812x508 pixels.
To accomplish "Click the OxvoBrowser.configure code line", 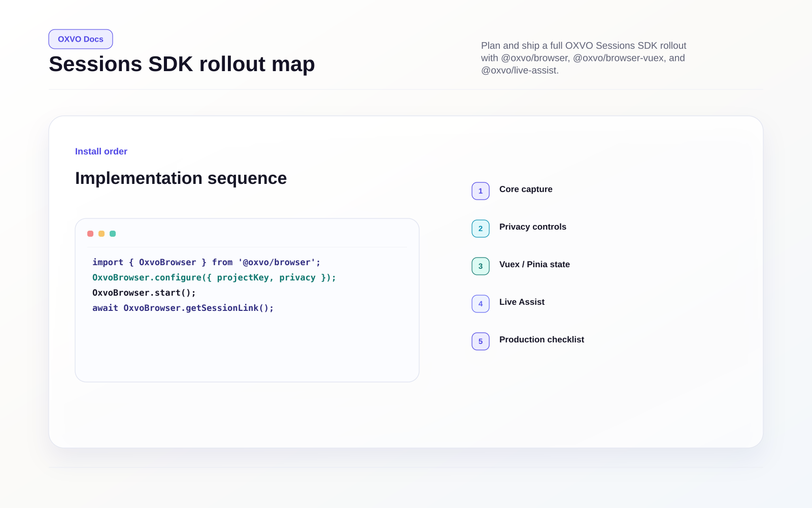I will pyautogui.click(x=214, y=277).
